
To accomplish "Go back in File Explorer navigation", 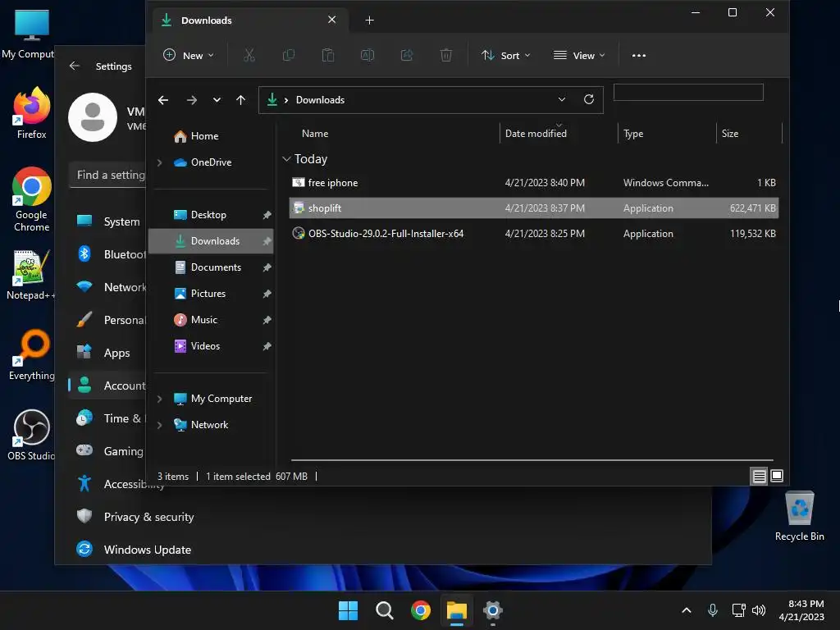I will coord(163,100).
